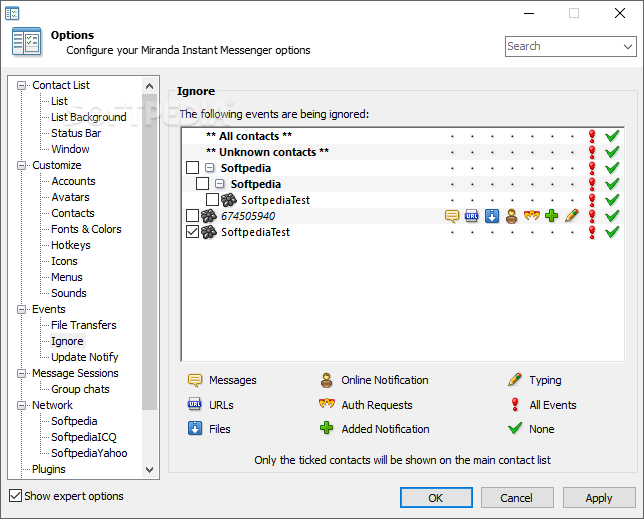Click Auth Requests legend icon
The height and width of the screenshot is (519, 644).
pyautogui.click(x=327, y=404)
